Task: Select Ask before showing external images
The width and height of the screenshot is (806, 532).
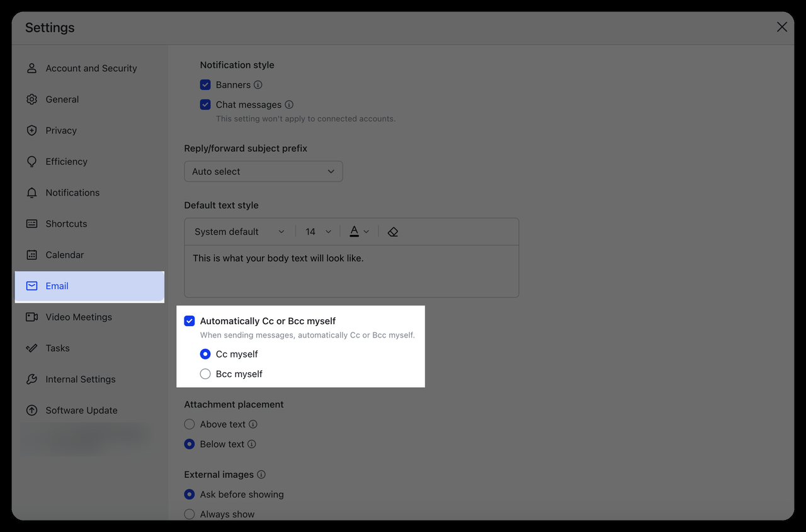Action: pyautogui.click(x=190, y=494)
